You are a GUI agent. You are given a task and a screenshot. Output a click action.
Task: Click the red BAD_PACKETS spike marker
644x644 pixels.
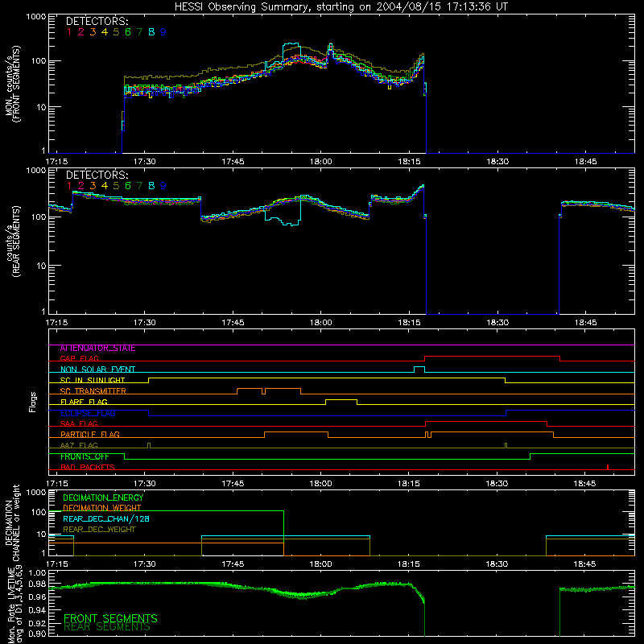pyautogui.click(x=608, y=467)
